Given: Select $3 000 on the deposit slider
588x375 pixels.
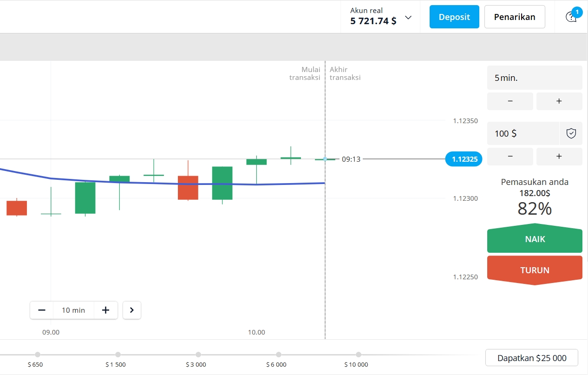Looking at the screenshot, I should pos(198,354).
